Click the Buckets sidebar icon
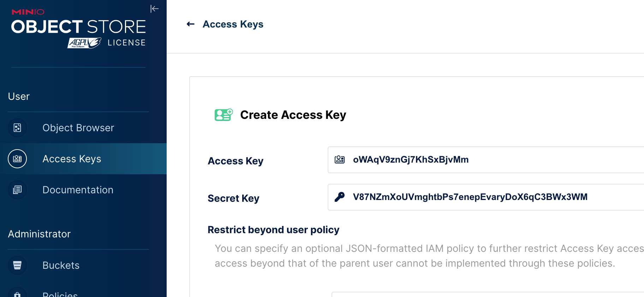The image size is (644, 297). pos(17,265)
